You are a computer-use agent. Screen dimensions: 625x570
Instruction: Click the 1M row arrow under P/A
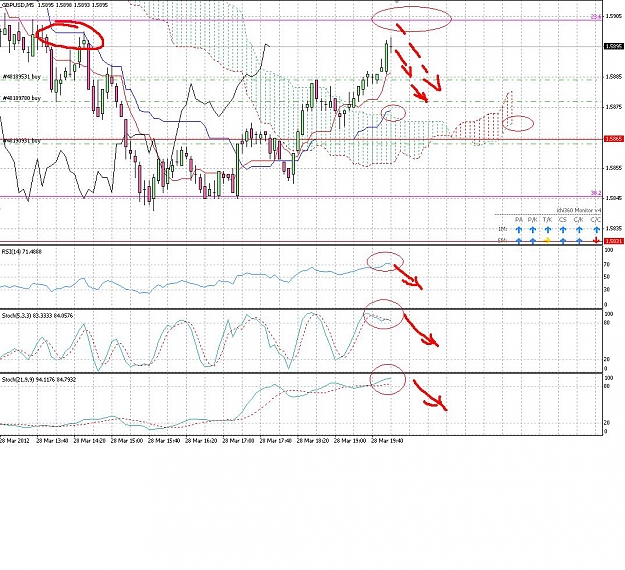point(519,230)
